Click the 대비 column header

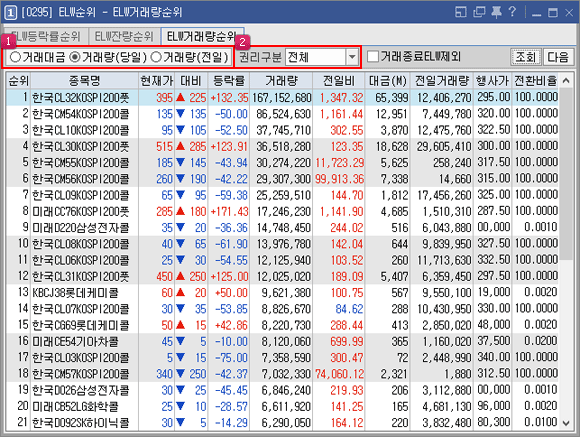[x=191, y=81]
